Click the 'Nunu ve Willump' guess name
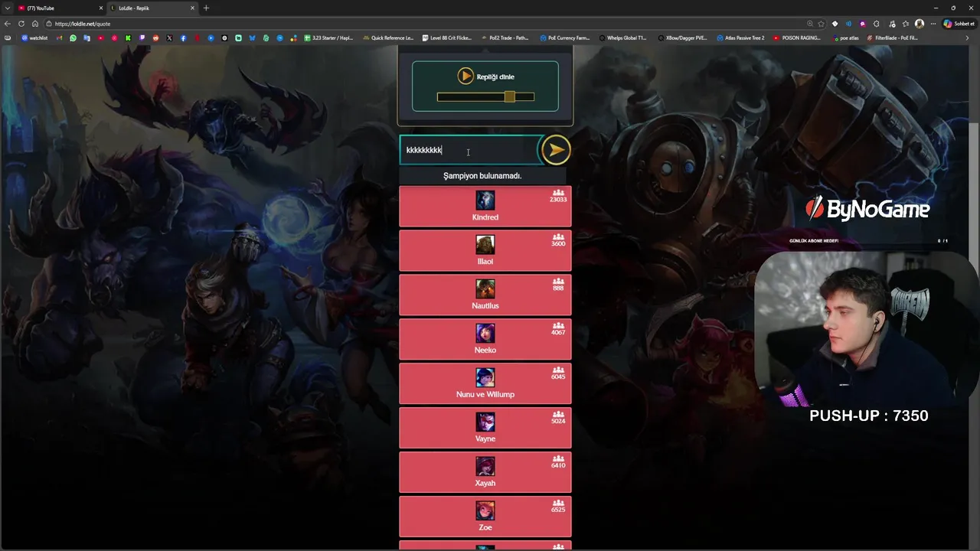This screenshot has height=551, width=980. (x=485, y=395)
